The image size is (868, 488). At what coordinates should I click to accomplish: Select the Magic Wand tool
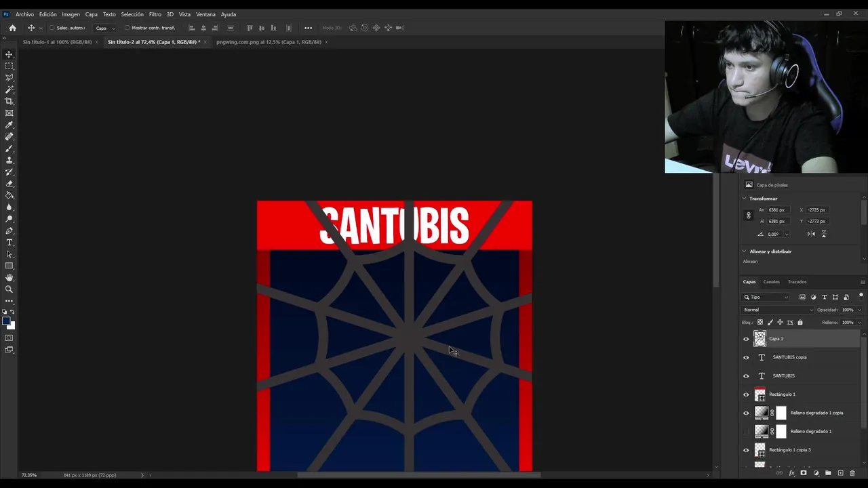(9, 89)
